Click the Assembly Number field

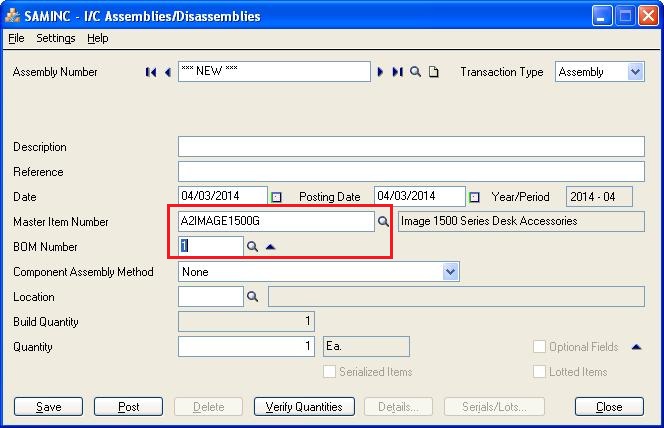pos(274,72)
